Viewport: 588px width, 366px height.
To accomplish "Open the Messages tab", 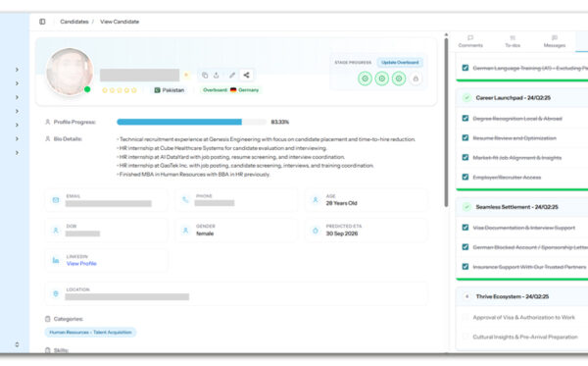I will (555, 41).
